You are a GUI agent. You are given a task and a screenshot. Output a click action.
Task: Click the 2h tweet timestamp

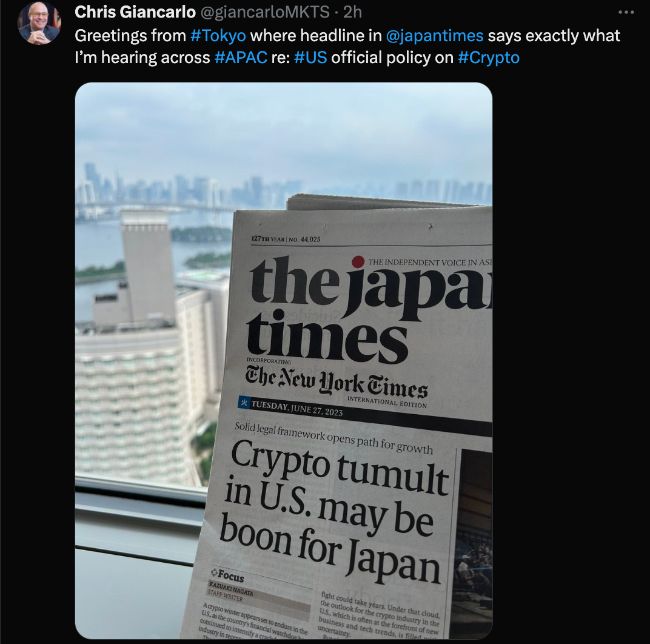(x=352, y=12)
